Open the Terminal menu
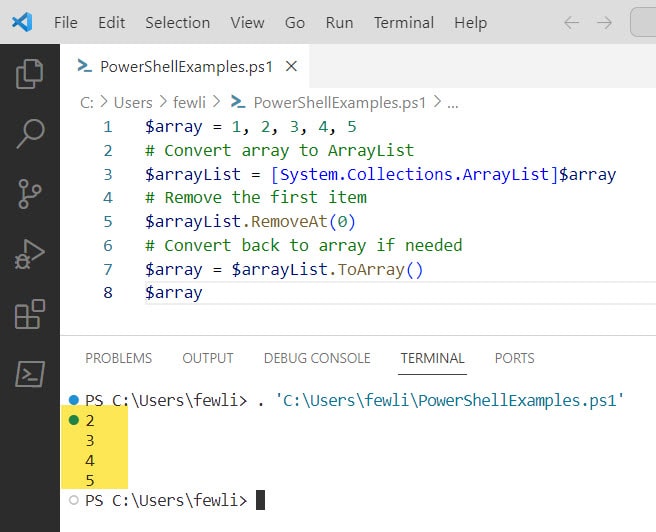656x532 pixels. (404, 23)
